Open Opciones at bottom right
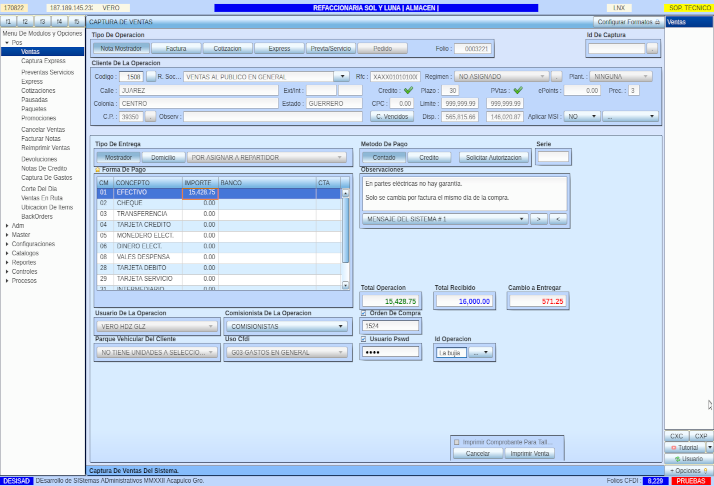The width and height of the screenshot is (714, 486). click(x=688, y=471)
